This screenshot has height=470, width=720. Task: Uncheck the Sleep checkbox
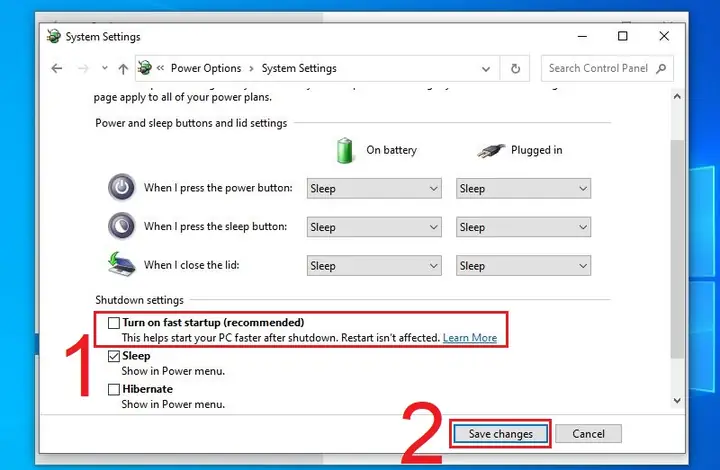(114, 356)
